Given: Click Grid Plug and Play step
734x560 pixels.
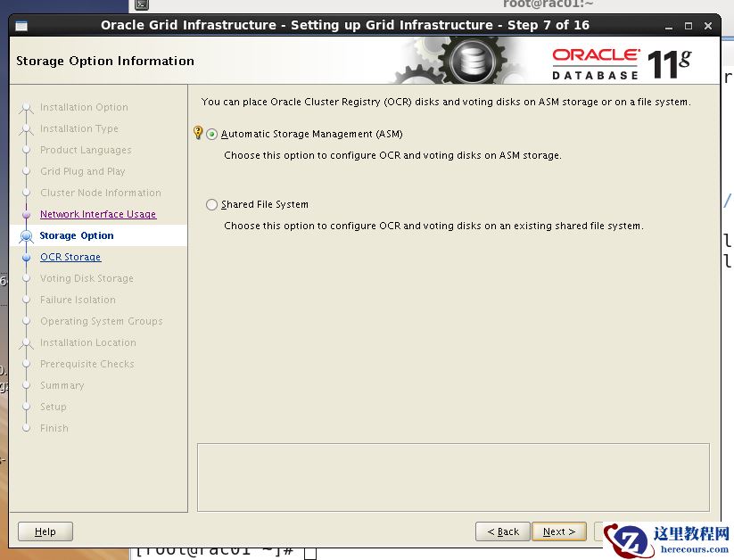Looking at the screenshot, I should coord(82,171).
